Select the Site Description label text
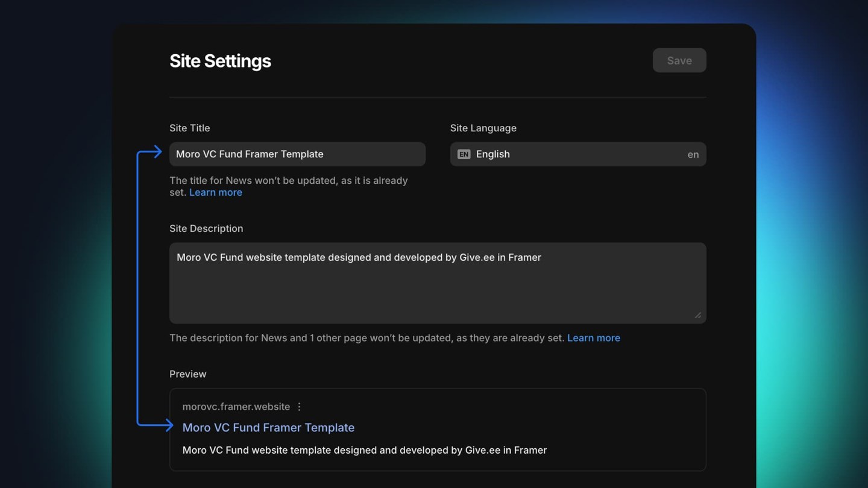Viewport: 868px width, 488px height. (x=206, y=228)
